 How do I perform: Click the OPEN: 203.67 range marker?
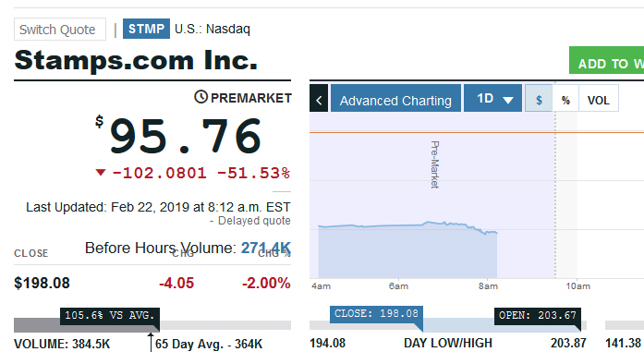(537, 316)
